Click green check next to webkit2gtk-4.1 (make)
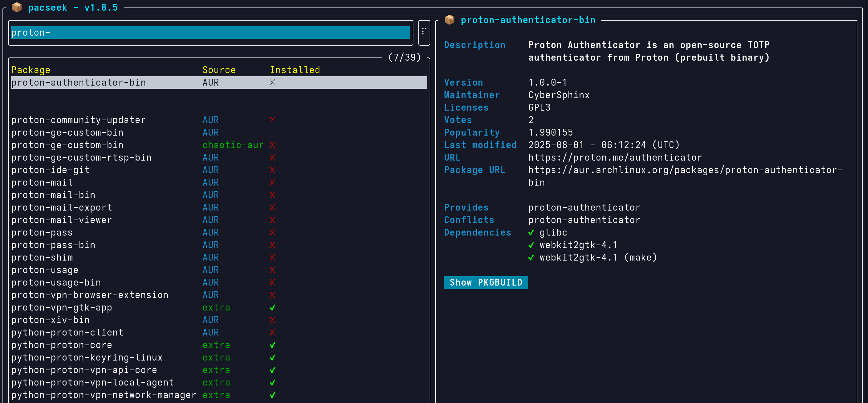Viewport: 868px width, 403px height. 531,258
